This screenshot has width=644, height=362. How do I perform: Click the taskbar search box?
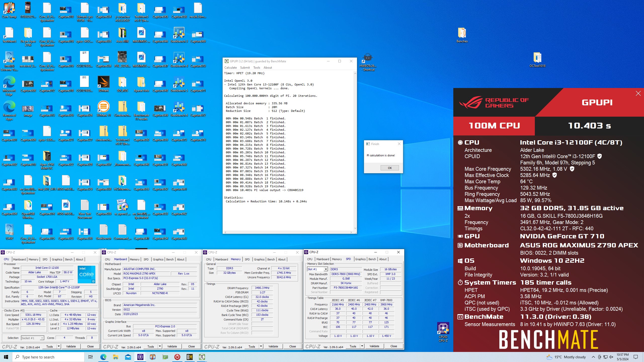48,357
